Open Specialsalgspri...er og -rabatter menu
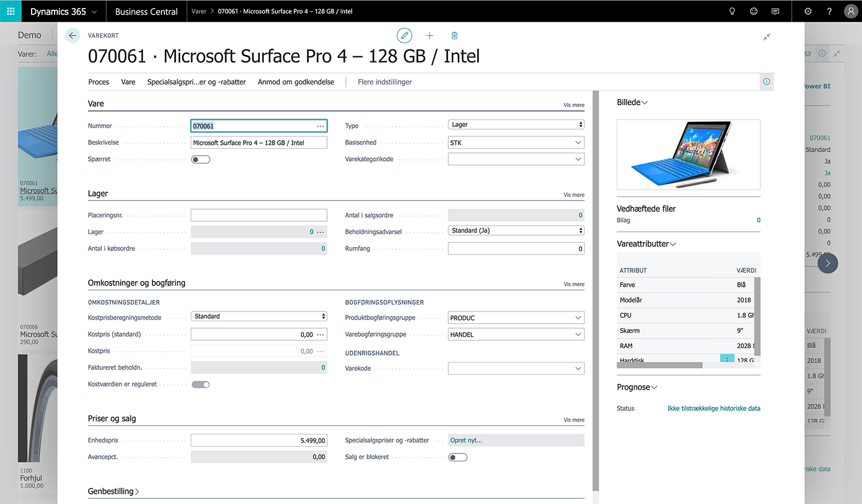This screenshot has height=504, width=862. click(197, 82)
